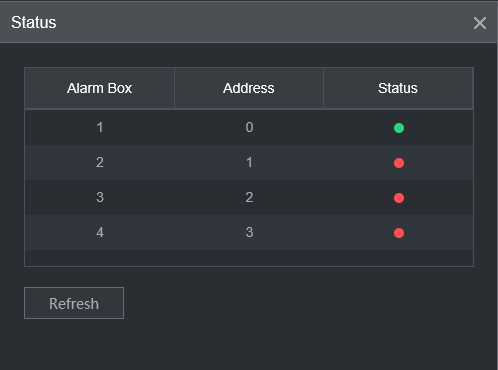Click the green status indicator for Alarm Box 1
The height and width of the screenshot is (370, 498).
(x=399, y=128)
